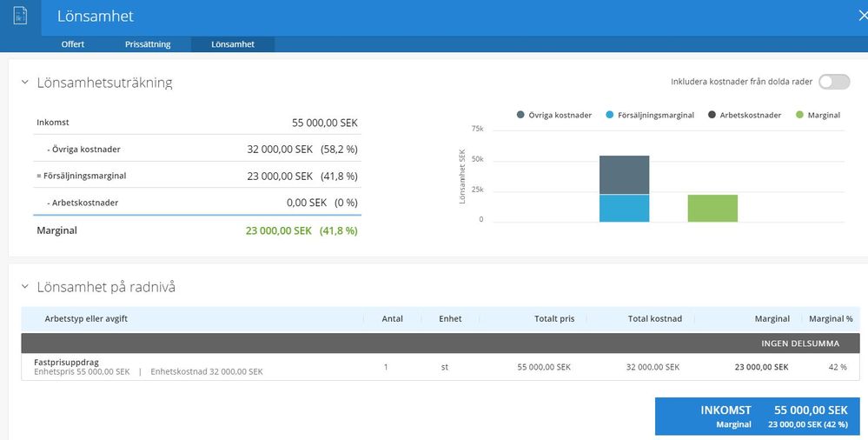Click the Lönsamhet SEK axis label

point(462,177)
